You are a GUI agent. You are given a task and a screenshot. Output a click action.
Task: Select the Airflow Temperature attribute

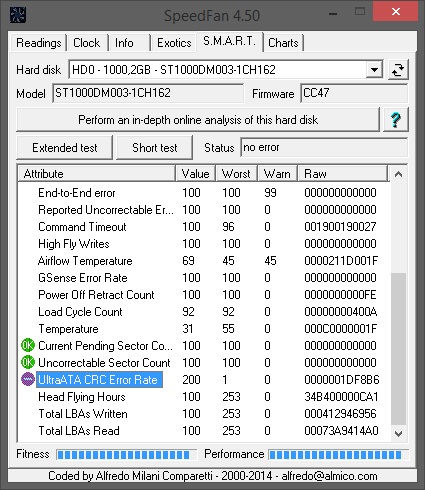(x=85, y=261)
